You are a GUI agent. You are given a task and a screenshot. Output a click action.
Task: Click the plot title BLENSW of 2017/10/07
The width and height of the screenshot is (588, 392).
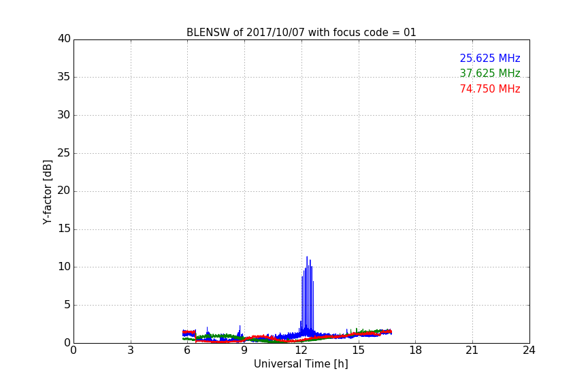(x=301, y=33)
